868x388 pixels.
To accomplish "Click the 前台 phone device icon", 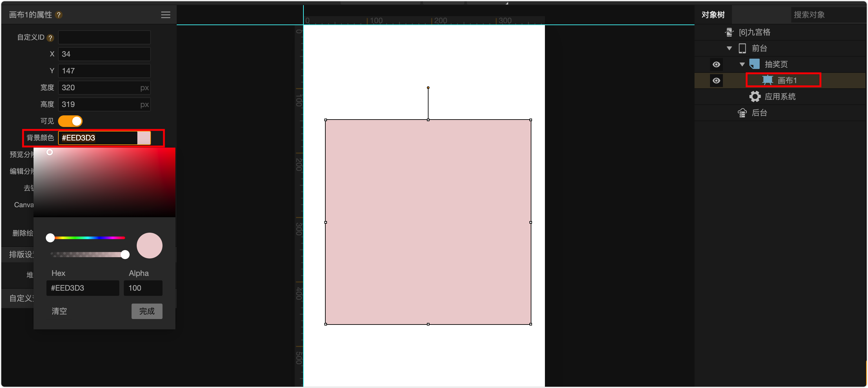I will (x=742, y=48).
